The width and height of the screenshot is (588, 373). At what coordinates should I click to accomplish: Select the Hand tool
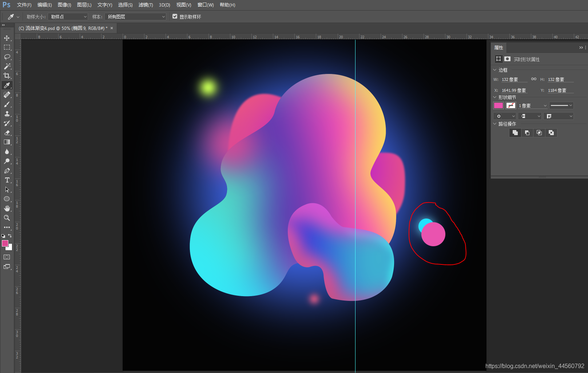click(7, 208)
